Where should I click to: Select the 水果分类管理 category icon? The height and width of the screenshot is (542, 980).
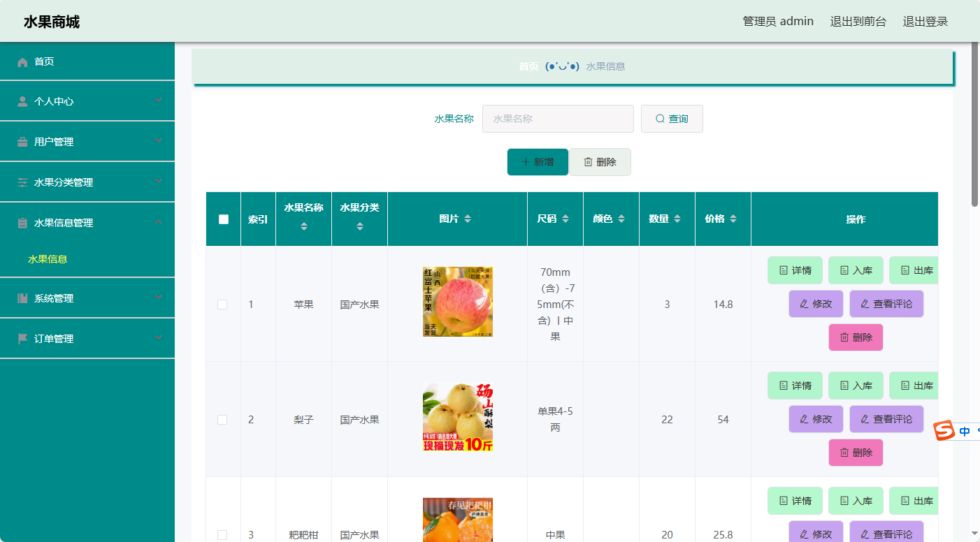(x=22, y=181)
